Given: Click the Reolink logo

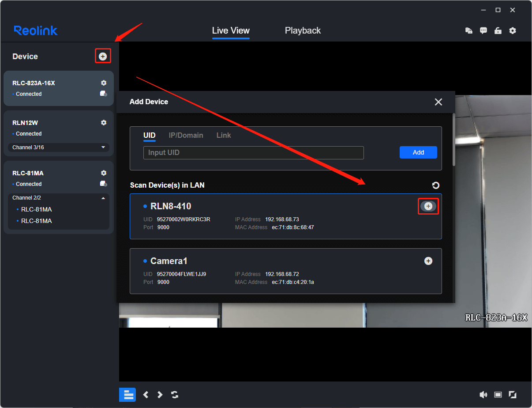Looking at the screenshot, I should pyautogui.click(x=36, y=30).
